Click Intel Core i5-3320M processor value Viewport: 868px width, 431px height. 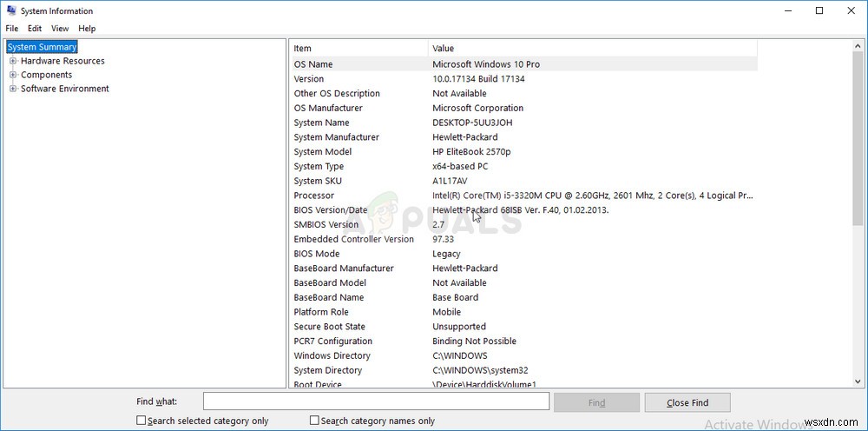(x=592, y=195)
